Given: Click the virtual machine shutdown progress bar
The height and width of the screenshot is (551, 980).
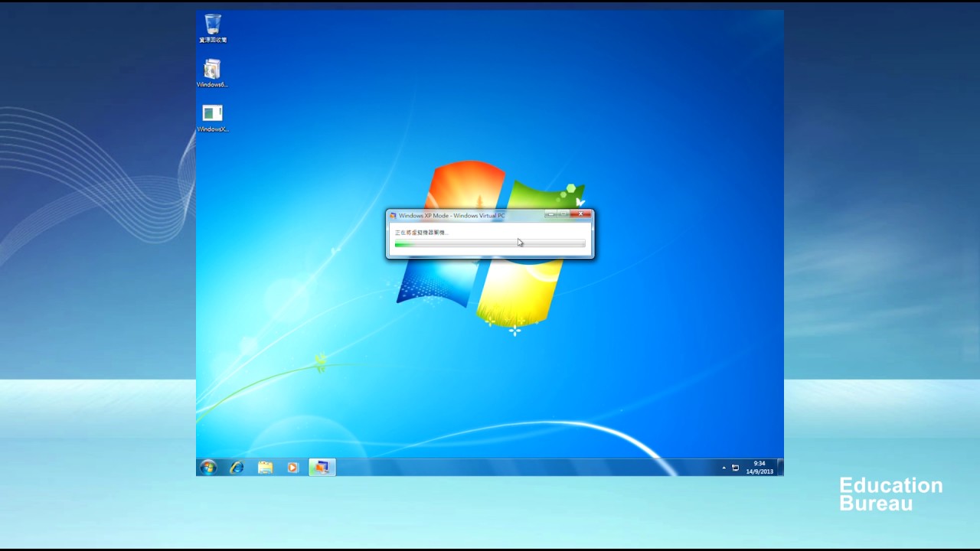Looking at the screenshot, I should (490, 244).
